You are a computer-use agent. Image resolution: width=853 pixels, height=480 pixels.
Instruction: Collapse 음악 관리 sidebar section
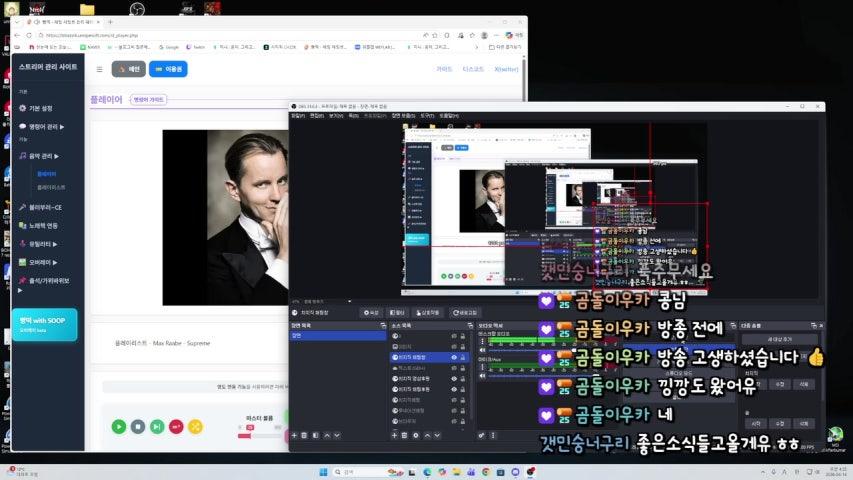[39, 156]
